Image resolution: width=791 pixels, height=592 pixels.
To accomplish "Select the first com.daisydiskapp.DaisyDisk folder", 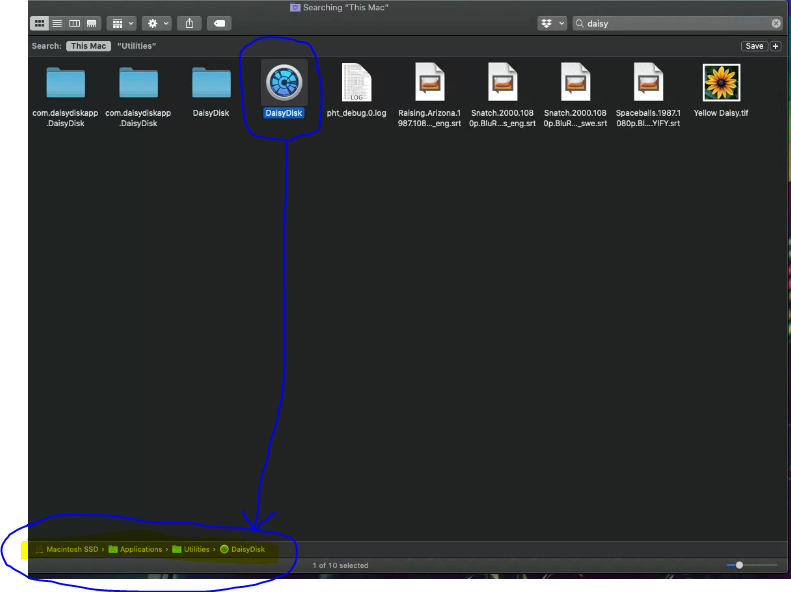I will (x=66, y=83).
